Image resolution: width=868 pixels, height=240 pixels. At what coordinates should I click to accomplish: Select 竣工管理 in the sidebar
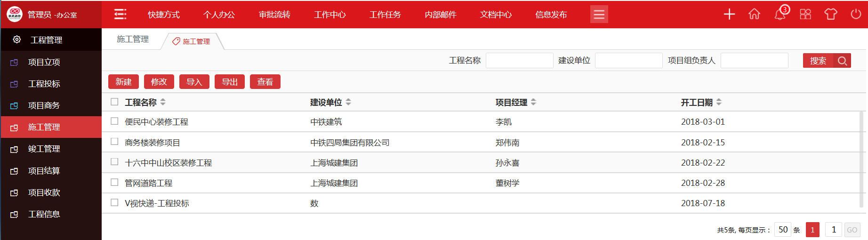point(44,149)
